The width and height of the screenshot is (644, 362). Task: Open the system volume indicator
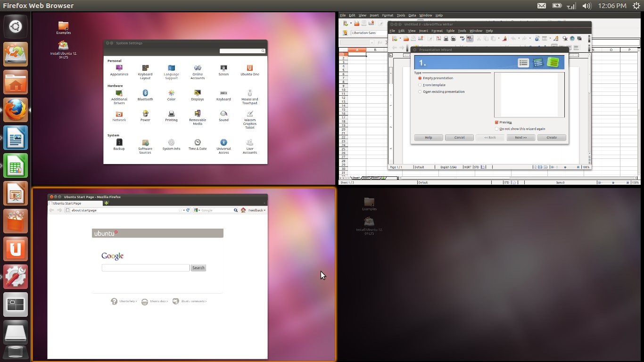coord(587,6)
